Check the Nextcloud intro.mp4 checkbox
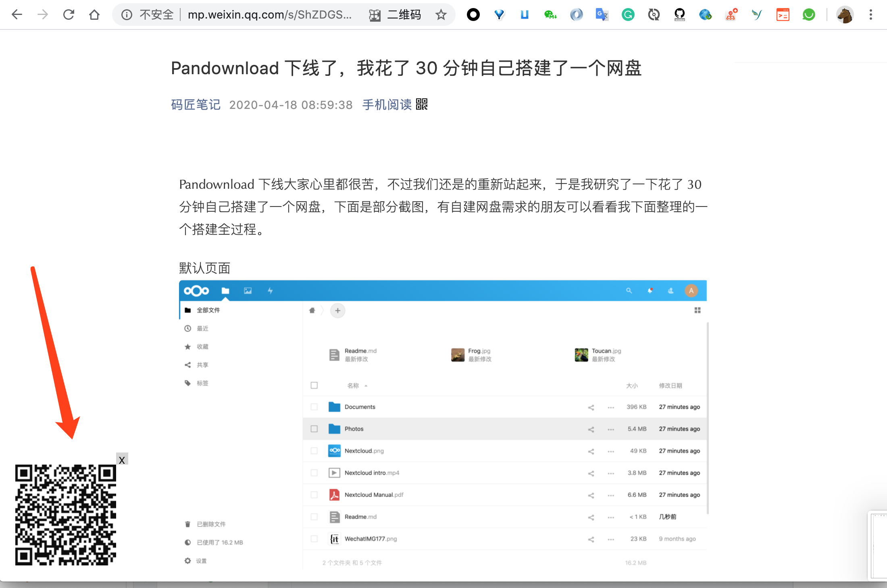 (x=314, y=473)
